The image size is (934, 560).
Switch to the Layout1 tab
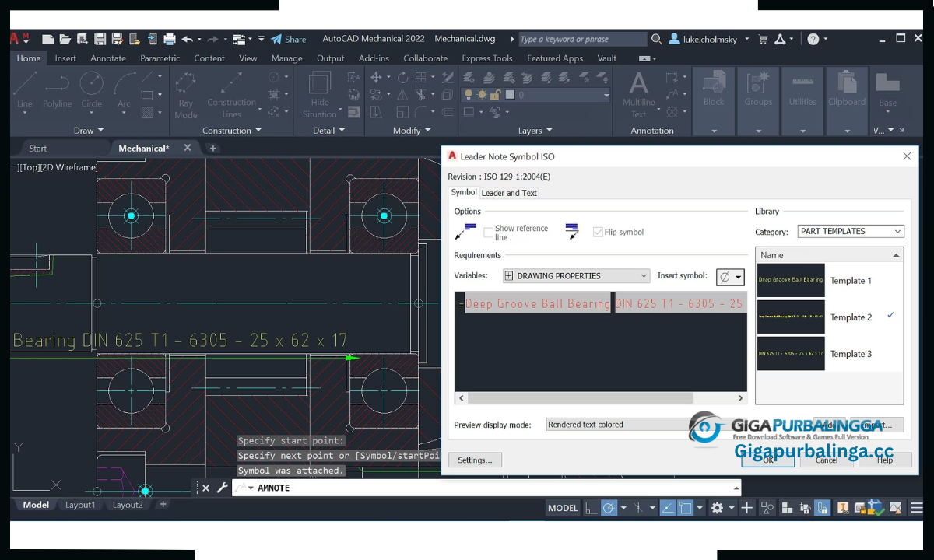[x=80, y=505]
